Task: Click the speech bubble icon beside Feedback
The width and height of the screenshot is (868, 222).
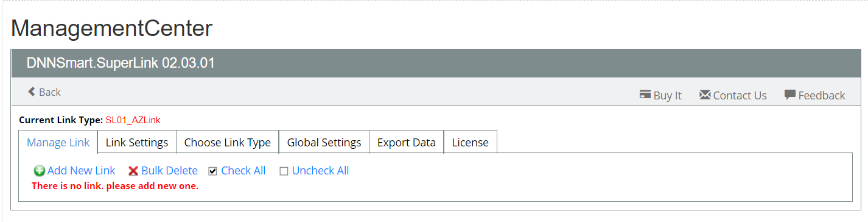Action: 790,95
